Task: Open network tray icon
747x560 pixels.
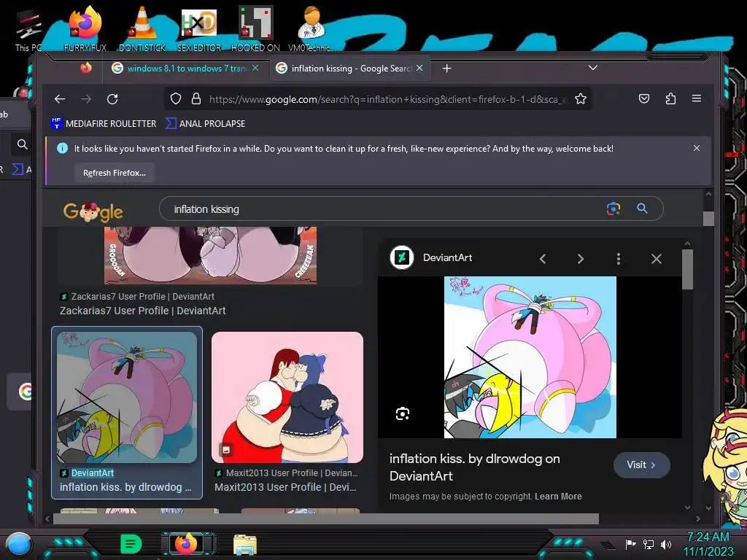Action: 648,544
